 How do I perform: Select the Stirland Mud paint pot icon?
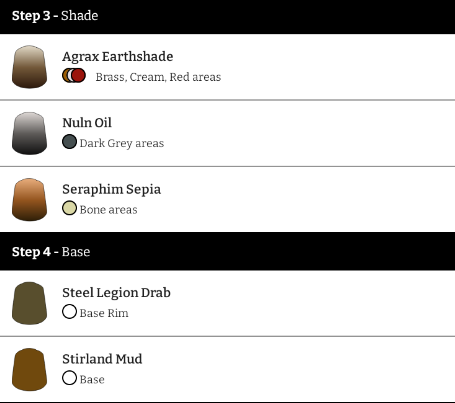29,370
